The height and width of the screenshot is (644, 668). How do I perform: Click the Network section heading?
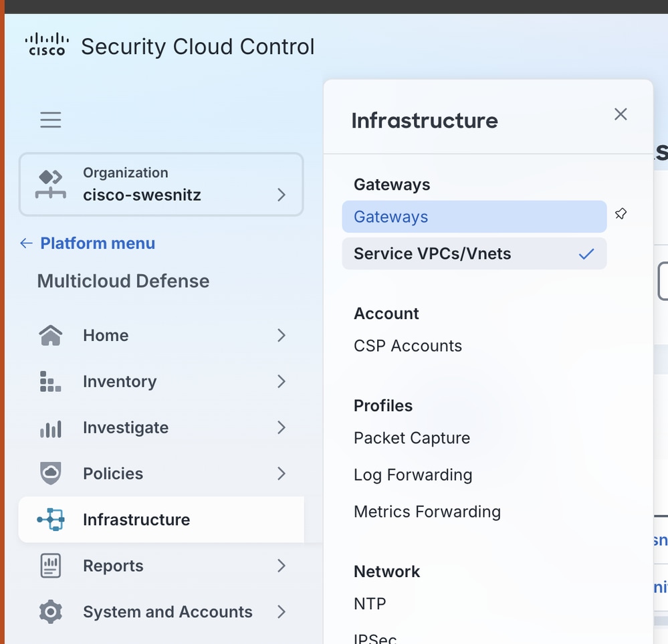tap(387, 572)
